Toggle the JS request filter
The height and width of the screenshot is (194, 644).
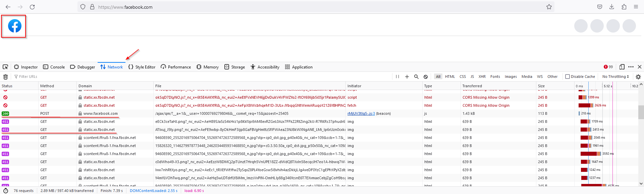click(x=472, y=77)
